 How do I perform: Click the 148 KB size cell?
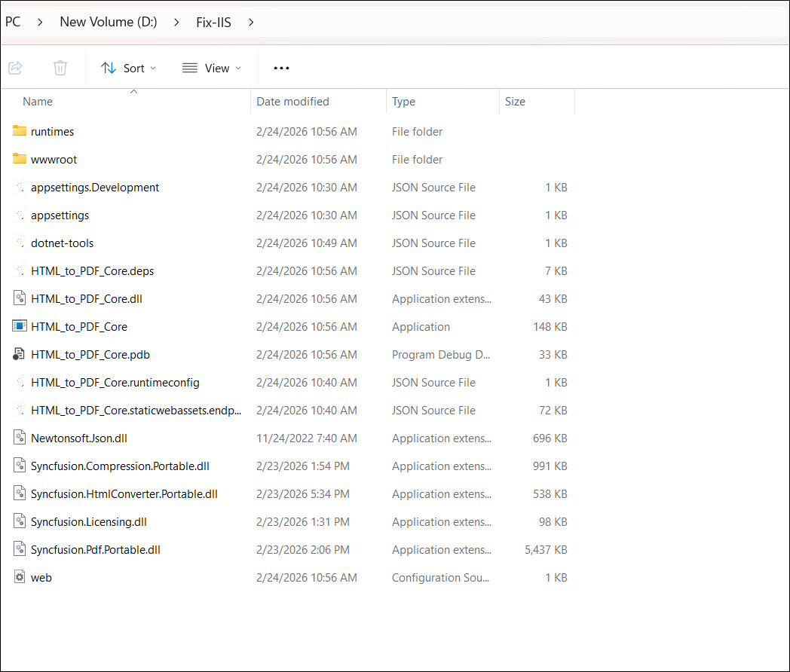point(550,327)
